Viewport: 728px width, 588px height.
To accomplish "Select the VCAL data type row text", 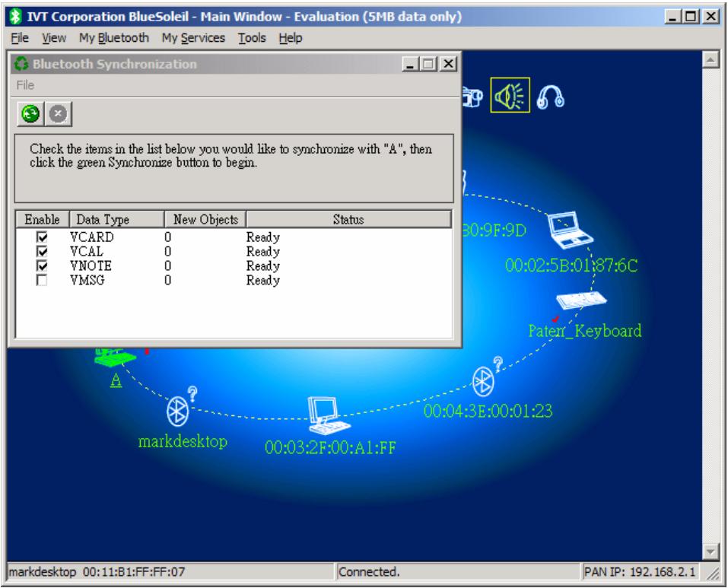I will point(87,252).
